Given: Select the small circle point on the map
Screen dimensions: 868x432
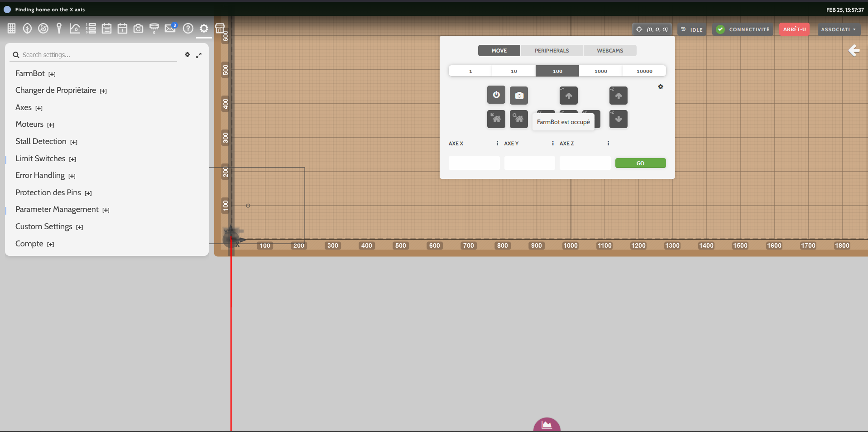Looking at the screenshot, I should click(248, 206).
